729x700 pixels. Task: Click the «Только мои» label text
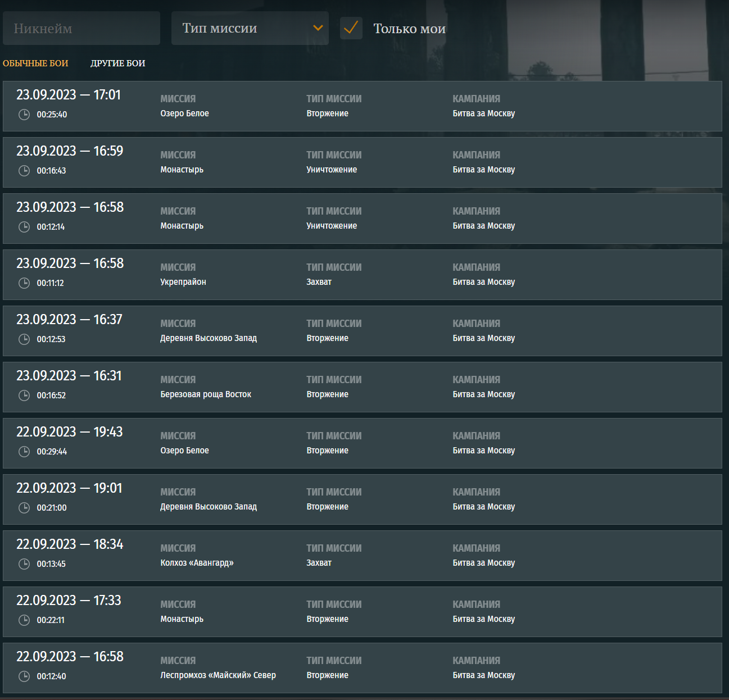coord(409,29)
